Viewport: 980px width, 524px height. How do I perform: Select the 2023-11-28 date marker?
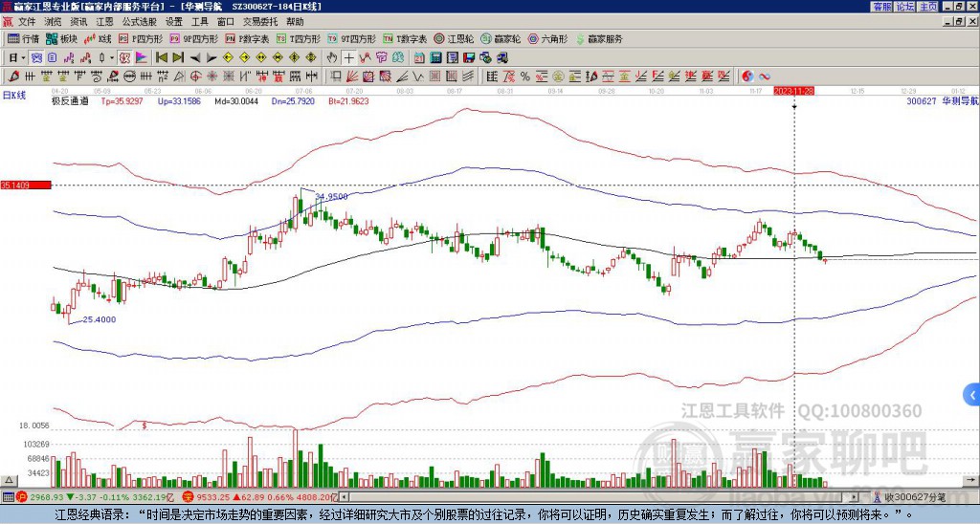pos(793,91)
